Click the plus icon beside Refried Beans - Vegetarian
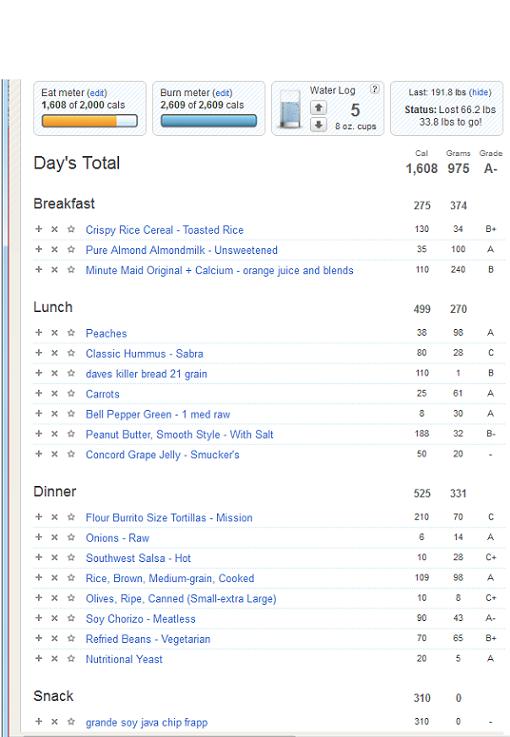 coord(39,638)
